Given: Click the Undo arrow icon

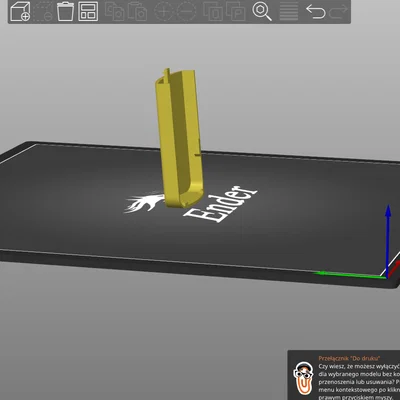Looking at the screenshot, I should 316,11.
